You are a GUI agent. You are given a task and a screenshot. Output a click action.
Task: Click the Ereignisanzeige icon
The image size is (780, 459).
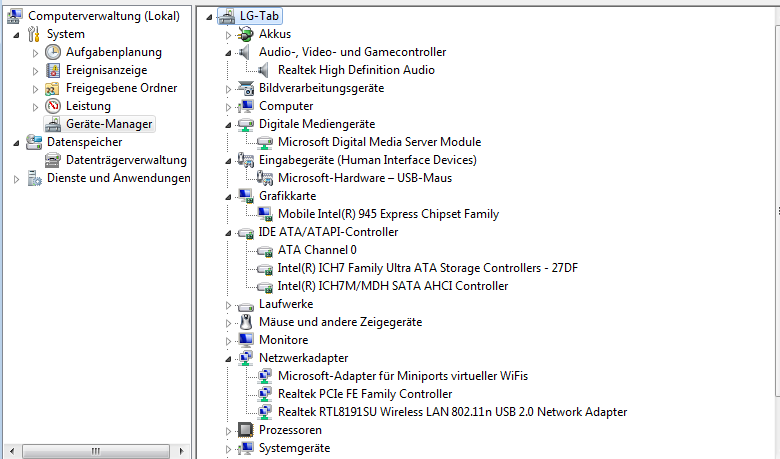tap(53, 70)
